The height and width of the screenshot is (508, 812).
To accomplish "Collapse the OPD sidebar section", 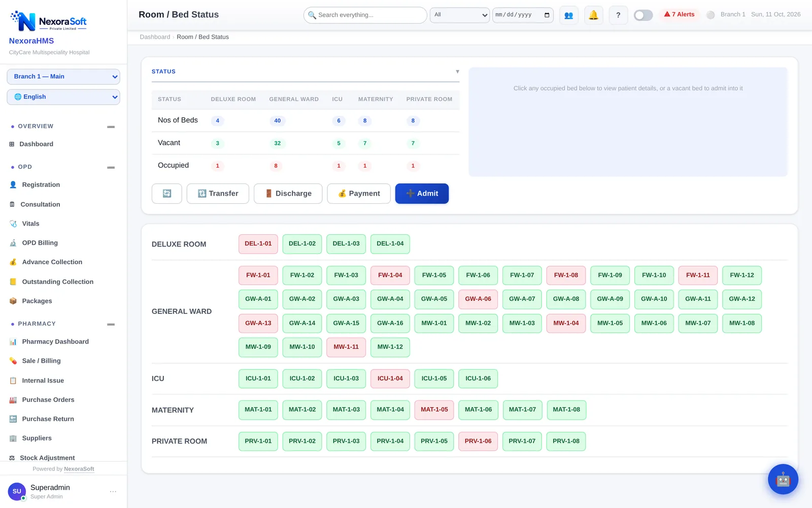I will (x=111, y=167).
